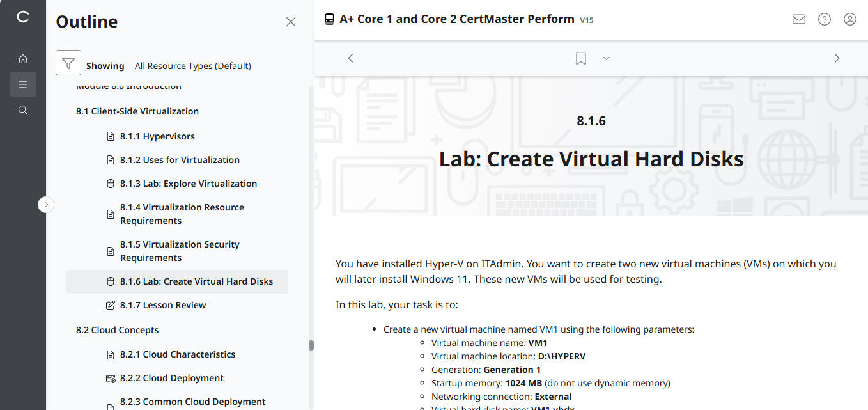868x410 pixels.
Task: Select the Search icon in the left sidebar
Action: [x=23, y=109]
